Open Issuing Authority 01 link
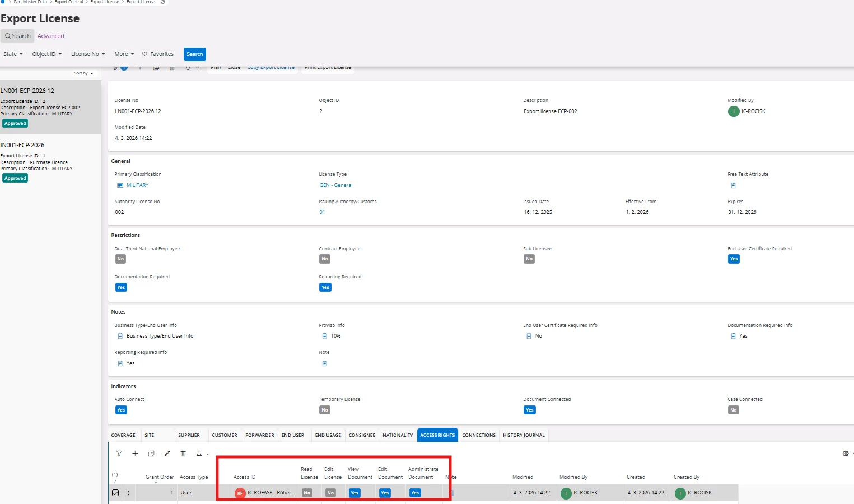The height and width of the screenshot is (504, 854). point(322,212)
